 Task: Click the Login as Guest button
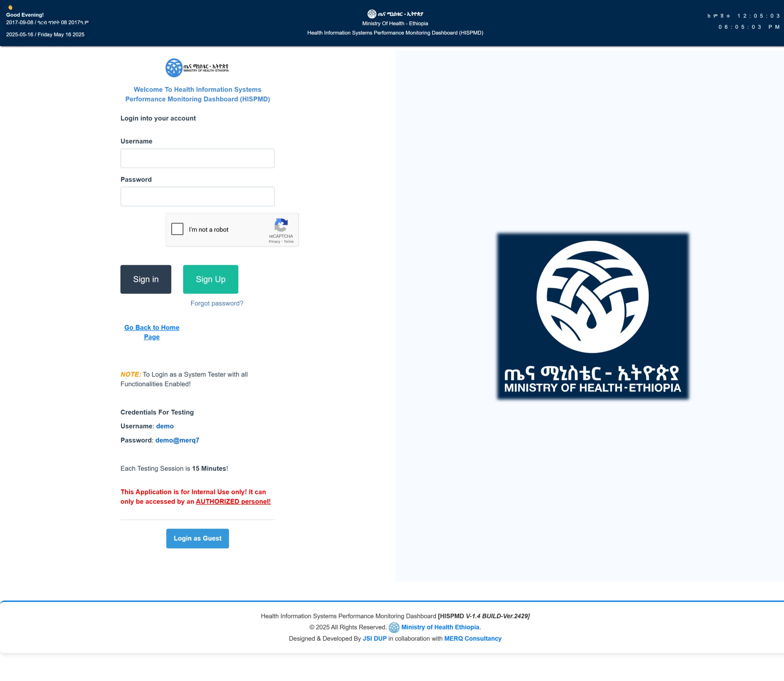(x=197, y=539)
